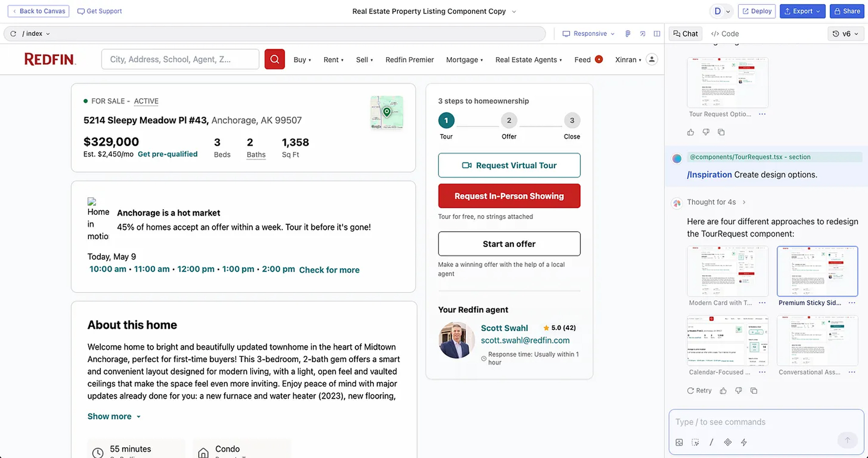Select the Calendar-Focused design option thumbnail
The image size is (868, 458).
point(727,340)
